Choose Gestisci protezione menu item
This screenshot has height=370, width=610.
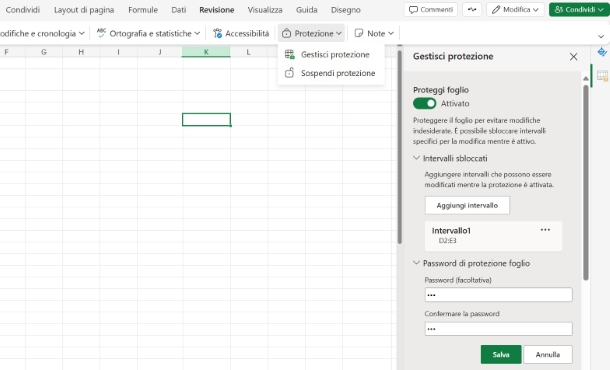click(x=331, y=54)
